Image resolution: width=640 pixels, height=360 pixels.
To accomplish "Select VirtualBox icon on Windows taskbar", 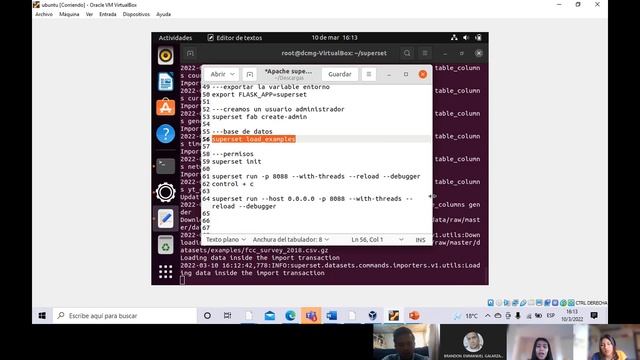I will pos(372,316).
